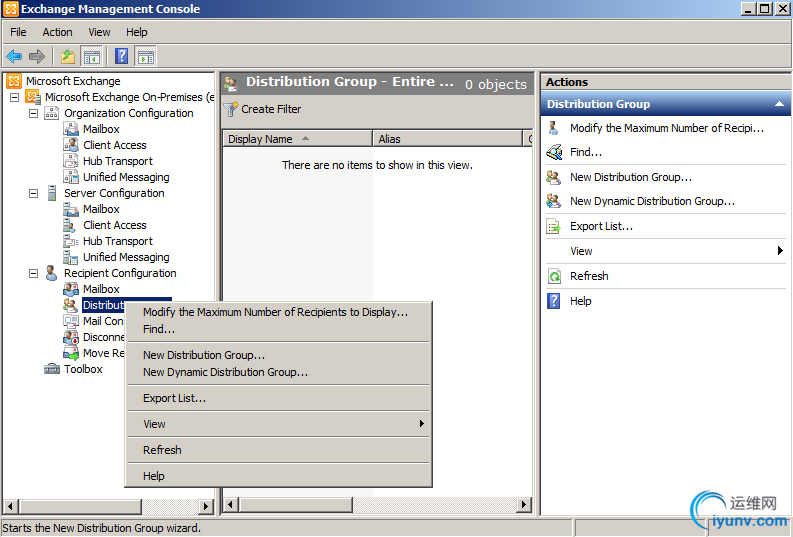The width and height of the screenshot is (793, 537).
Task: Click the Recipient Configuration person icon
Action: click(52, 273)
